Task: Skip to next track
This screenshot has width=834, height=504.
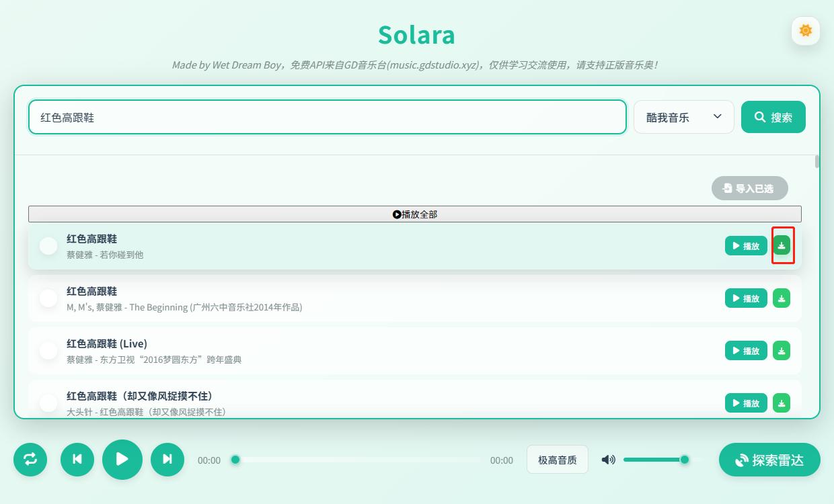Action: 167,460
